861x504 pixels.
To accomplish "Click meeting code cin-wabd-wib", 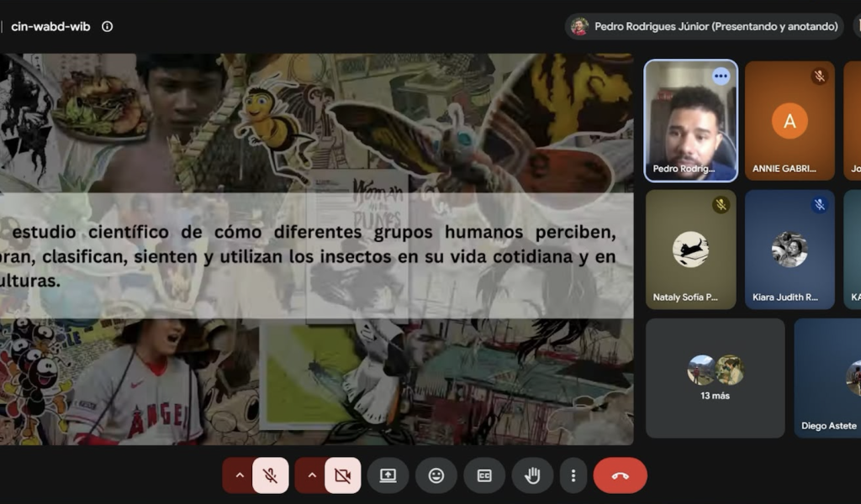I will coord(50,26).
